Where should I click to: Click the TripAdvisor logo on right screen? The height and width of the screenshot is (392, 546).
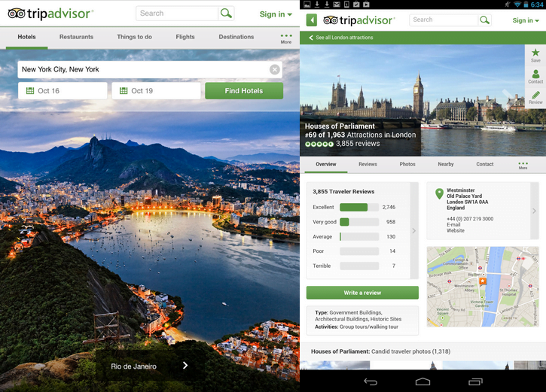[358, 20]
